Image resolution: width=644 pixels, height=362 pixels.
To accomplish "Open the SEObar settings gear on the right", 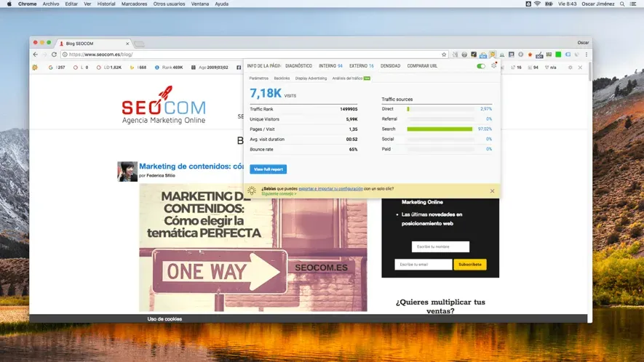I will pos(570,68).
